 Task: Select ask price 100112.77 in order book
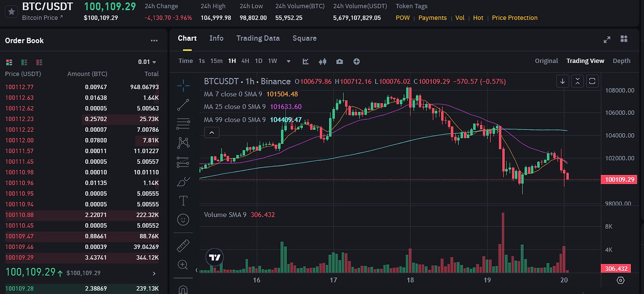(x=19, y=87)
